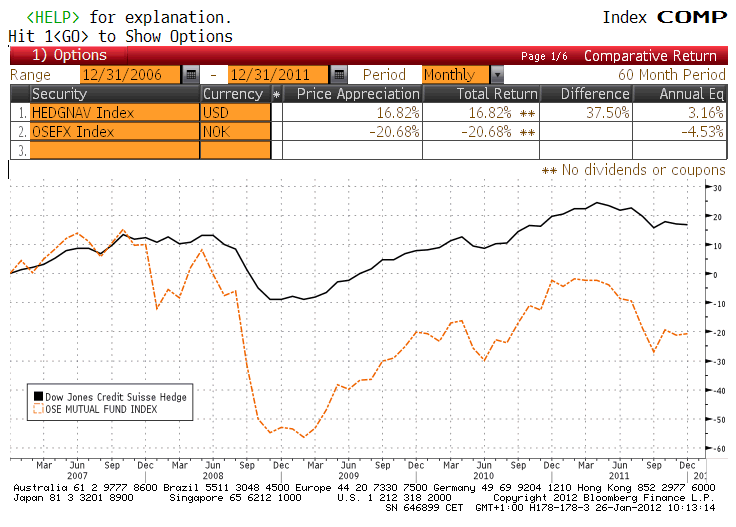
Task: Click the Difference column header
Action: (586, 94)
